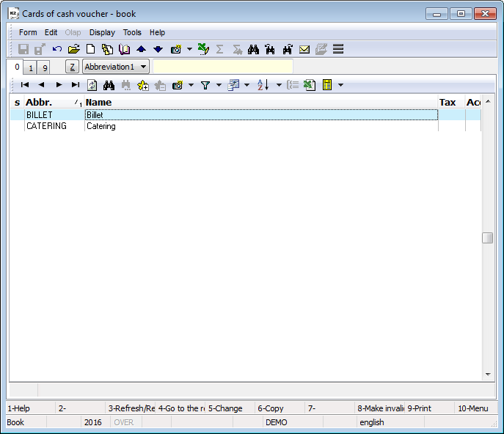
Task: Open the Display menu
Action: pyautogui.click(x=102, y=32)
